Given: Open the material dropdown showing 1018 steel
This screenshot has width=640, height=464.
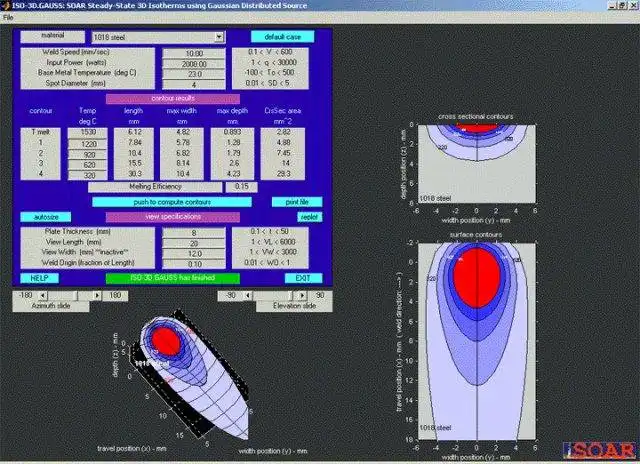Looking at the screenshot, I should [158, 37].
